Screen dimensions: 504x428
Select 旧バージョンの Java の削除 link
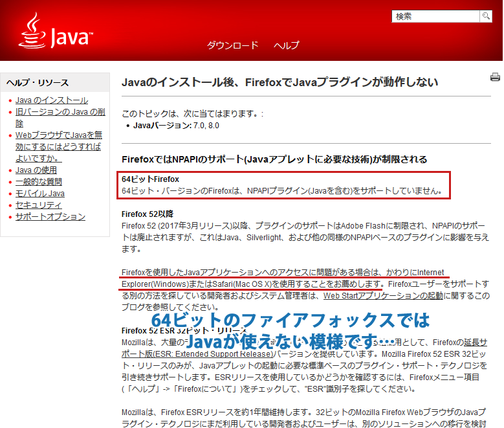(60, 117)
